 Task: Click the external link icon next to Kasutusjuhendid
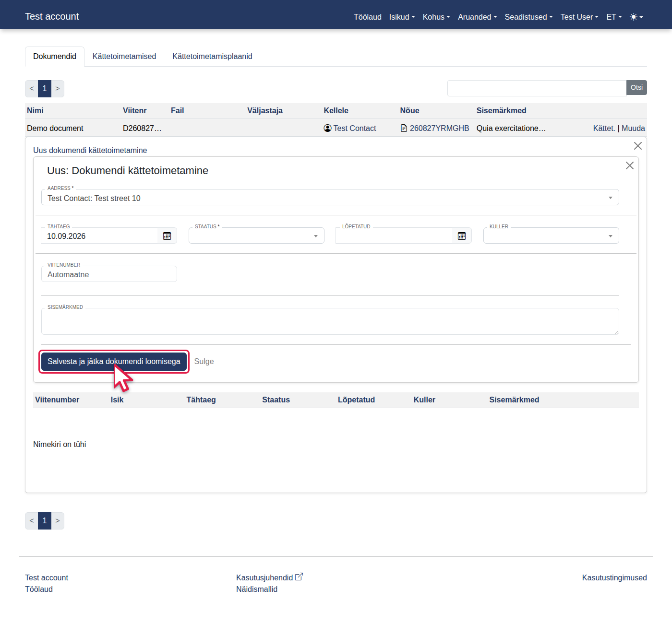click(299, 577)
